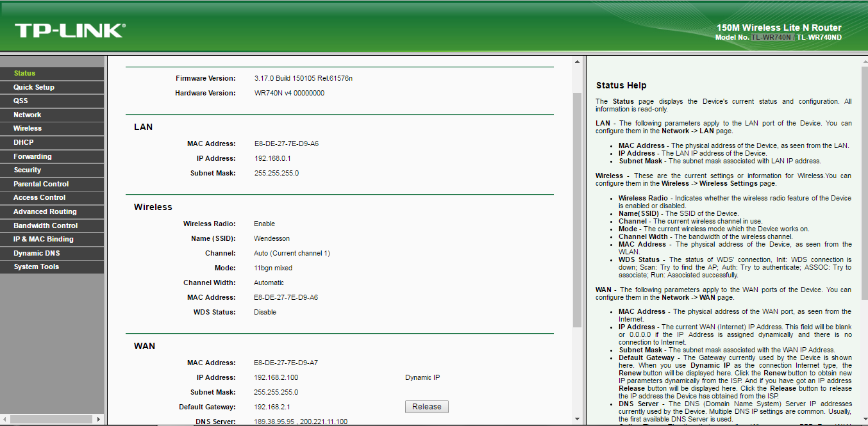868x426 pixels.
Task: Click firmware version 3.17.0 Build value
Action: coord(303,78)
